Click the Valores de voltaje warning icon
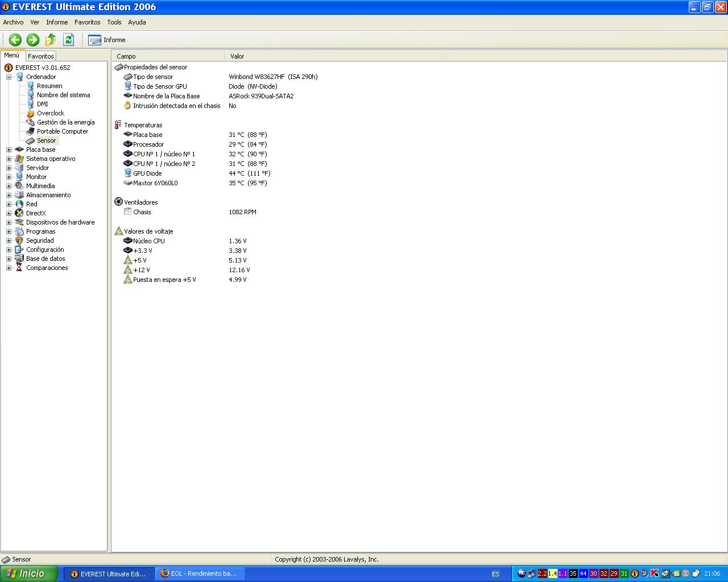 click(x=118, y=231)
